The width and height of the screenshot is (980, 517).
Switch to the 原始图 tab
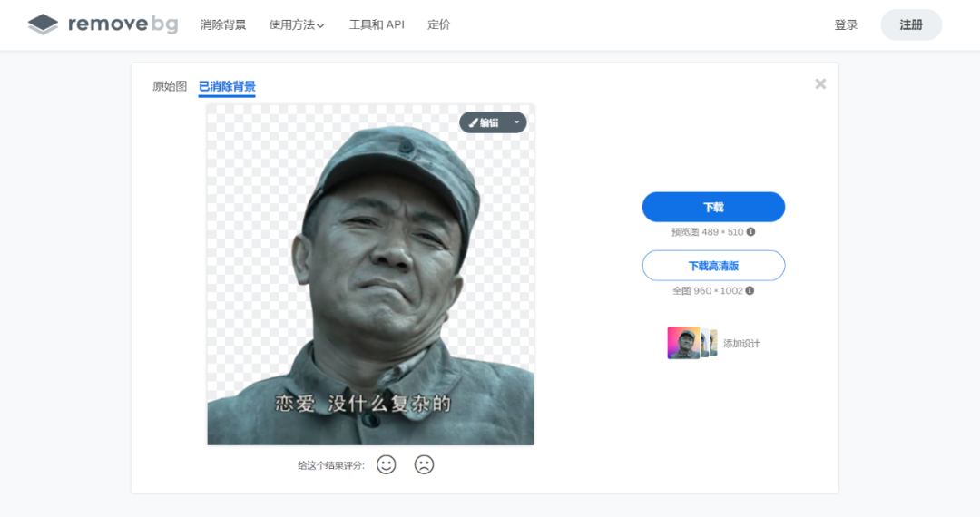coord(170,86)
